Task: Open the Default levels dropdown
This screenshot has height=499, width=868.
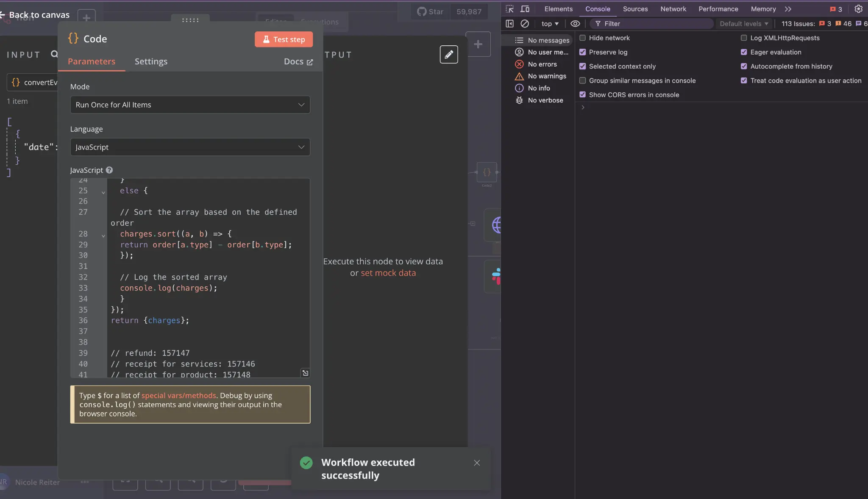Action: click(x=743, y=24)
